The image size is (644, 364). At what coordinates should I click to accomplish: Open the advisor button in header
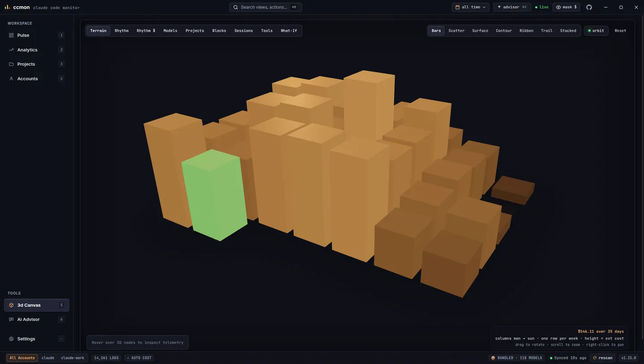pyautogui.click(x=512, y=7)
